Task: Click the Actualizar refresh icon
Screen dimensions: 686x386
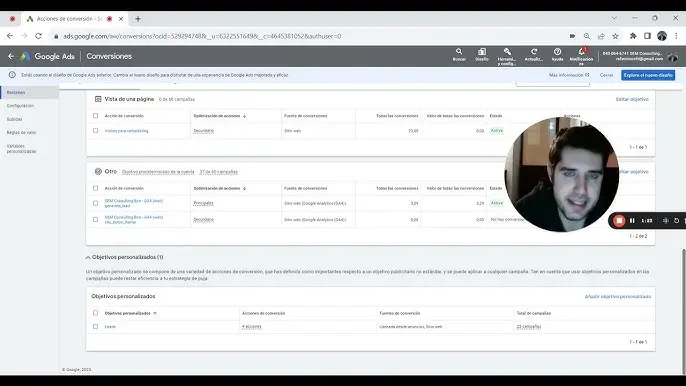Action: click(x=534, y=55)
